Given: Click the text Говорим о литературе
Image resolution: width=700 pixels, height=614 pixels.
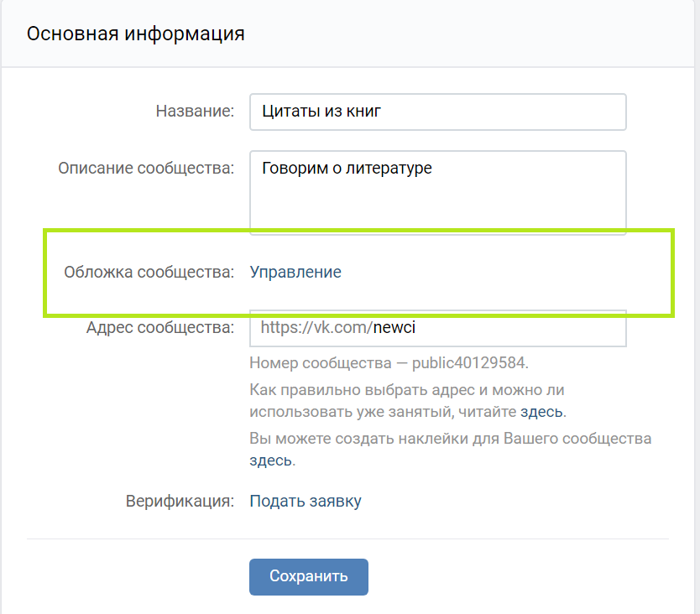Looking at the screenshot, I should tap(347, 168).
